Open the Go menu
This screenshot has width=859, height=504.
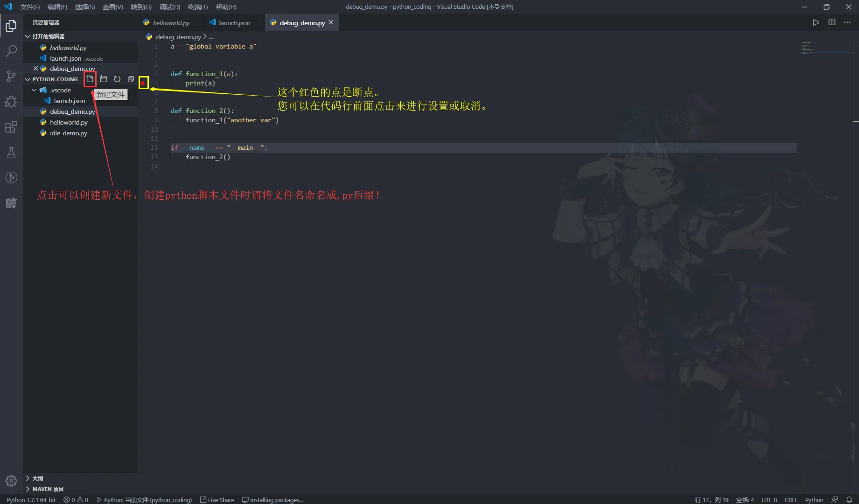click(141, 7)
